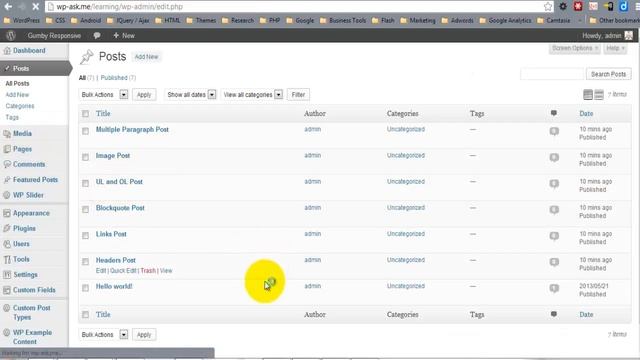This screenshot has width=640, height=360.
Task: Trash the Headers Post via Trash link
Action: pos(148,271)
